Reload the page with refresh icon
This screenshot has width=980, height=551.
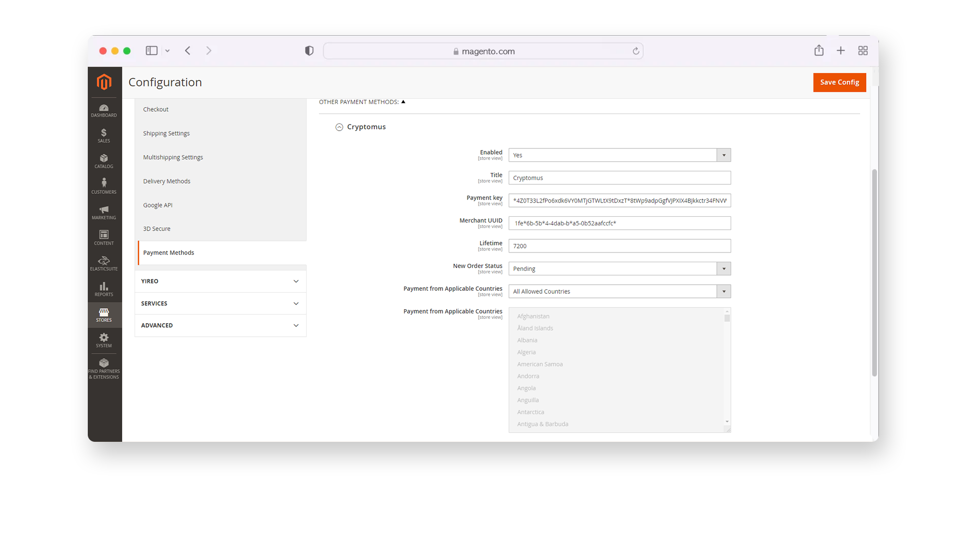point(636,51)
